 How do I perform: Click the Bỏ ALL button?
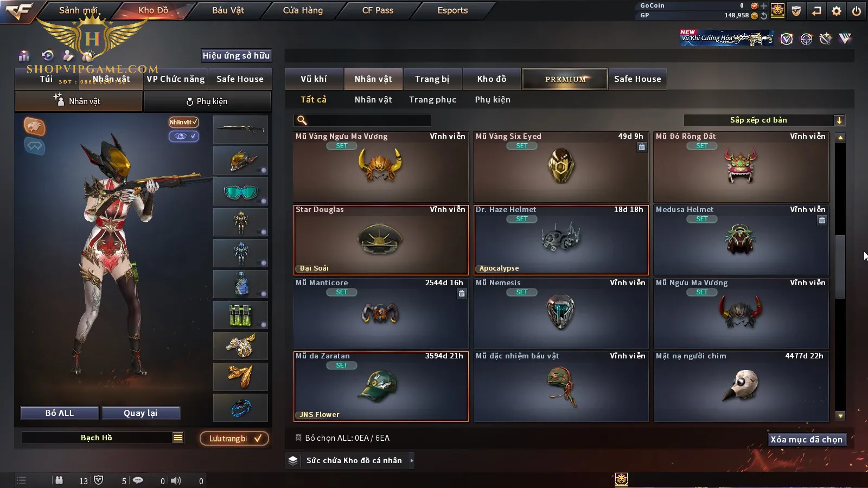[60, 413]
